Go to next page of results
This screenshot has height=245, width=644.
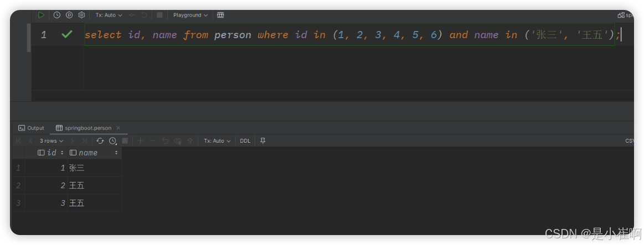(73, 141)
